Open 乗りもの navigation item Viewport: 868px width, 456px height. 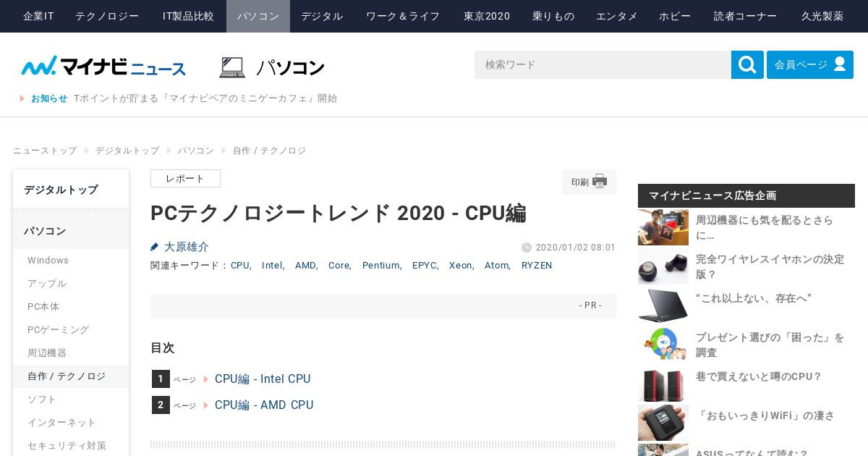coord(553,16)
